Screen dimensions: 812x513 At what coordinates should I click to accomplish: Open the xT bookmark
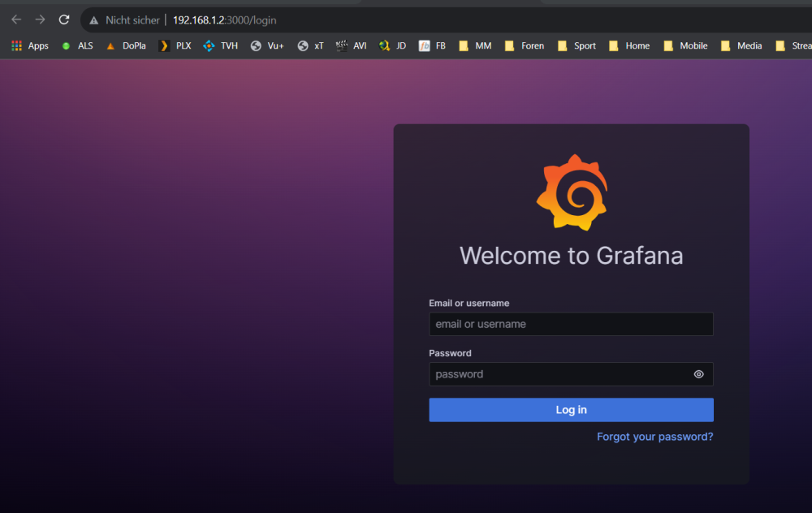coord(311,45)
